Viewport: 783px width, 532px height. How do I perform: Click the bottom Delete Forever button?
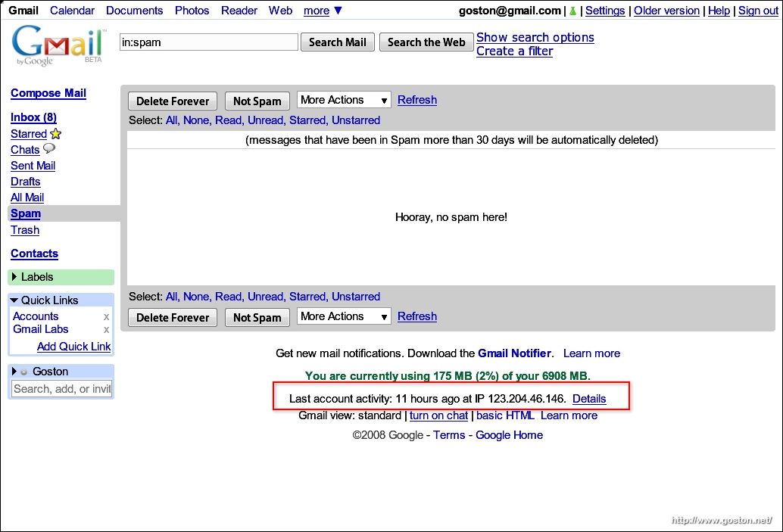(173, 317)
